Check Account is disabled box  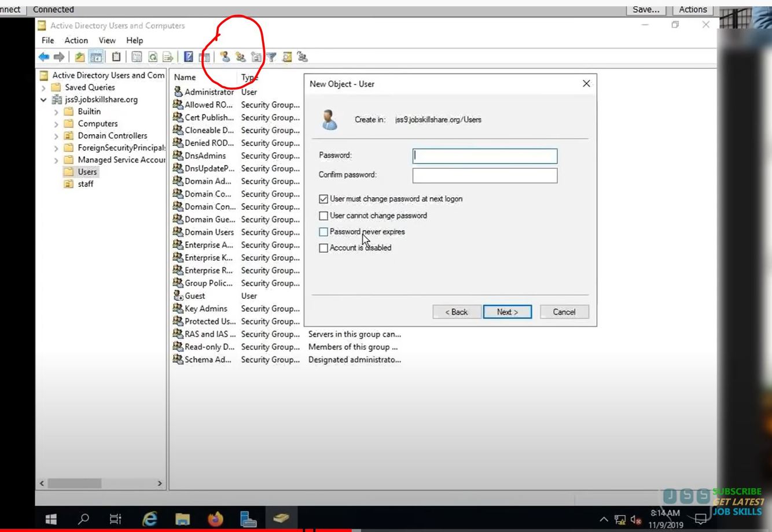[x=323, y=248]
